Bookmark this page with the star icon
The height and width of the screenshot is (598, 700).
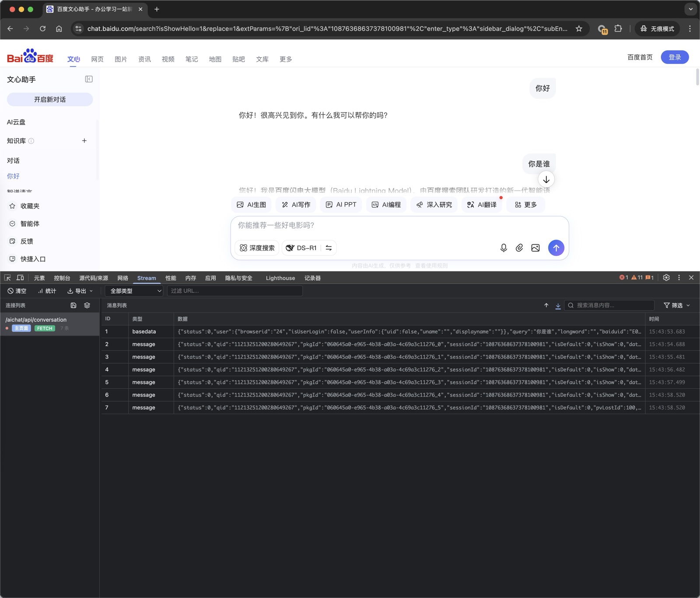coord(579,29)
